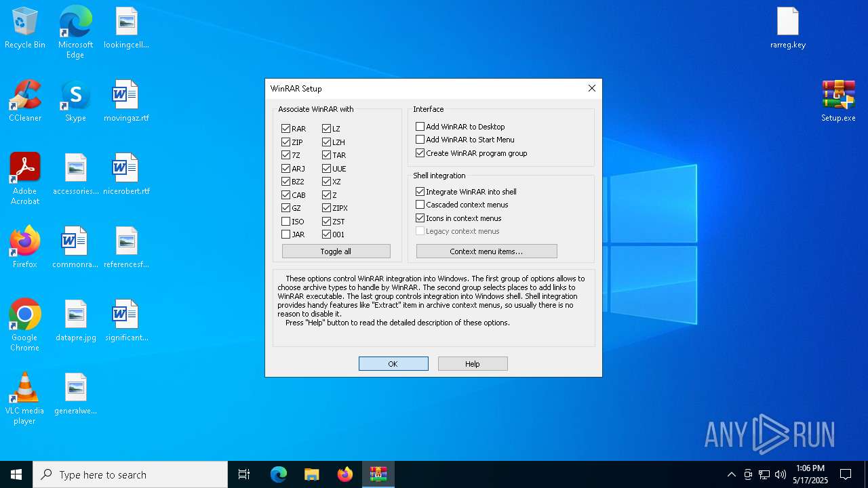The image size is (868, 488).
Task: Select the generalwe image file icon
Action: point(75,394)
